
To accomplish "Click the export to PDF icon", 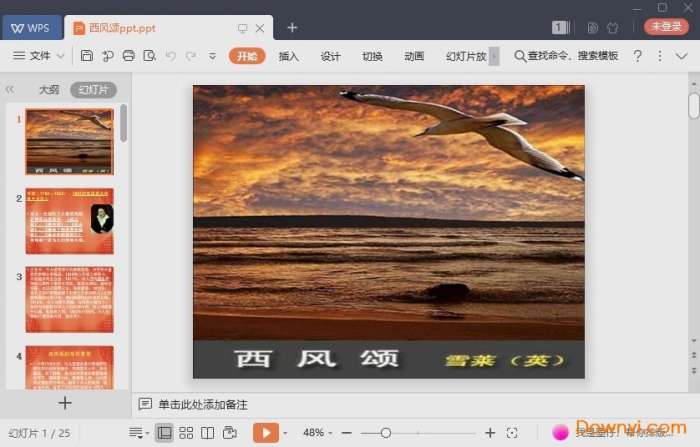I will coord(108,56).
